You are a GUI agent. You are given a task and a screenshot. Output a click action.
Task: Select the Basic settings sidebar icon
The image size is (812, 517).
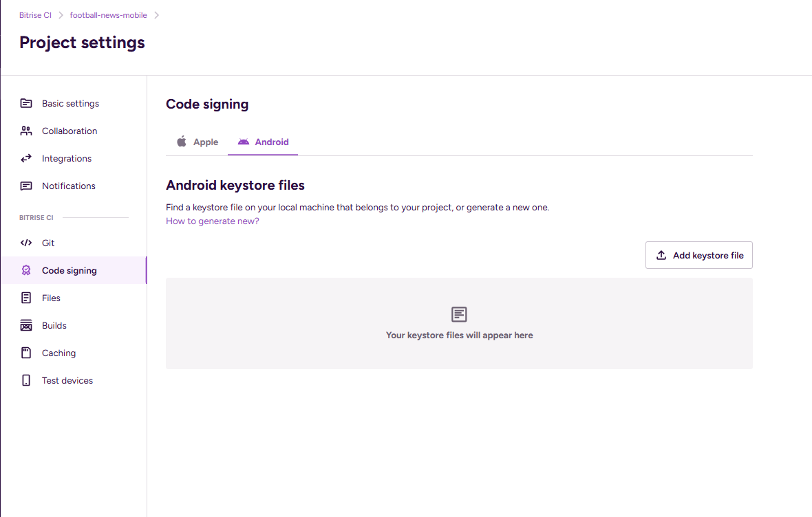tap(25, 103)
